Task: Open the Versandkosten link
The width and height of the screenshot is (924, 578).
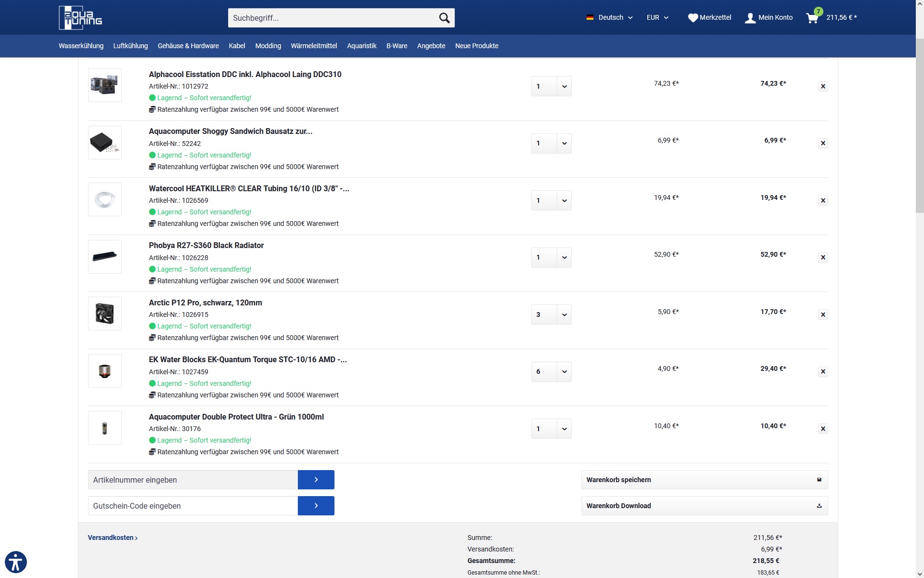Action: coord(113,538)
